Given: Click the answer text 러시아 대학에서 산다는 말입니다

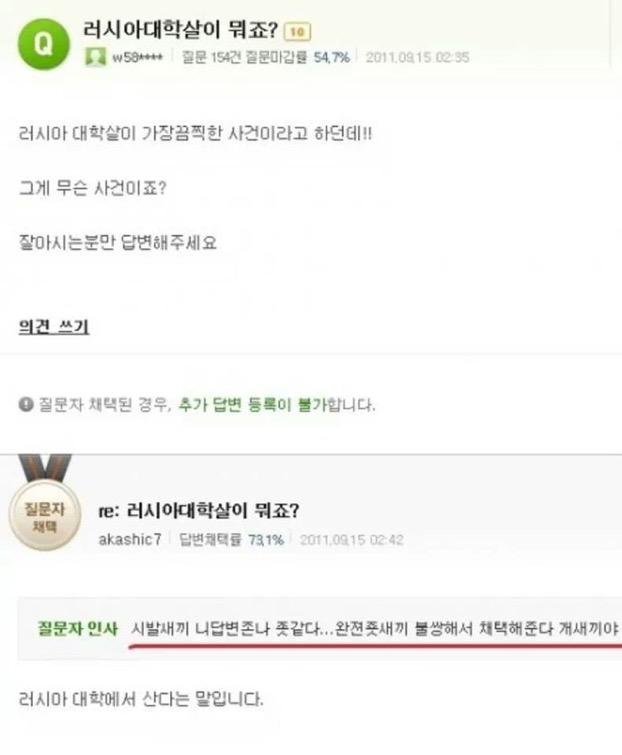Looking at the screenshot, I should click(x=141, y=699).
